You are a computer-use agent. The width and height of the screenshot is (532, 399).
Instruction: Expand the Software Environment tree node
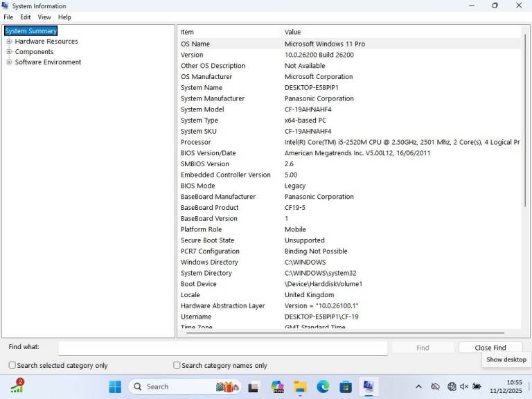pos(9,62)
